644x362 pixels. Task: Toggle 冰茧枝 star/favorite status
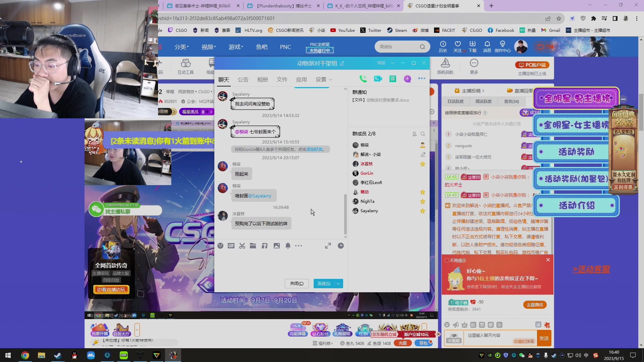[423, 164]
